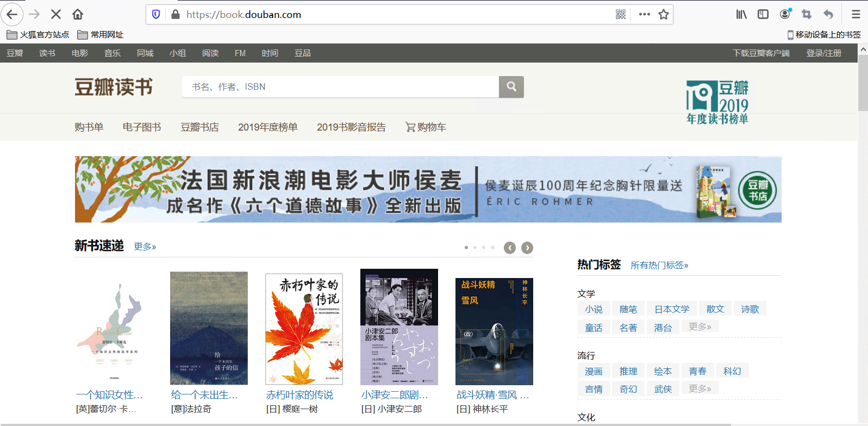Click the book search input field
This screenshot has height=426, width=868.
[x=340, y=87]
